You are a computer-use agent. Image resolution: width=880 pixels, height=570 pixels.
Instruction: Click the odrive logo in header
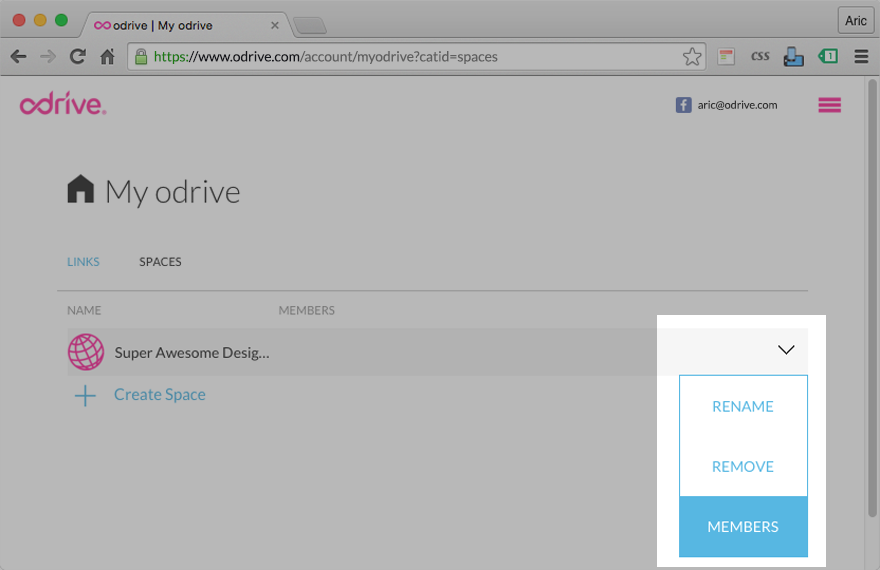[x=62, y=105]
